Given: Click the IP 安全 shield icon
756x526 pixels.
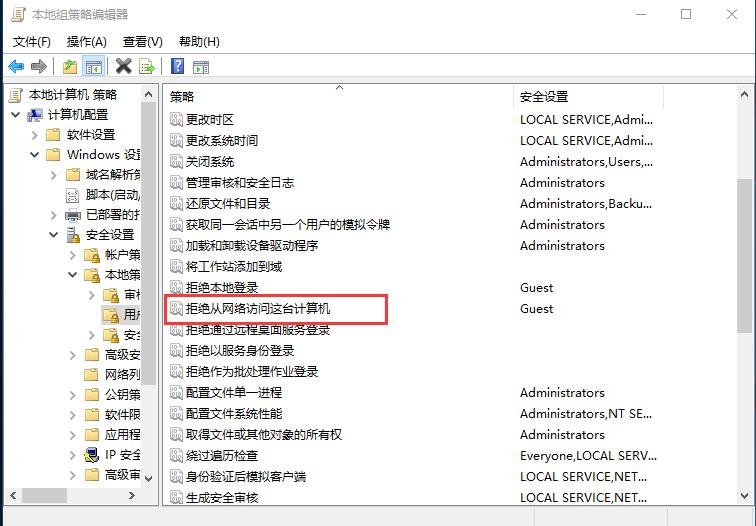Looking at the screenshot, I should pyautogui.click(x=91, y=455).
